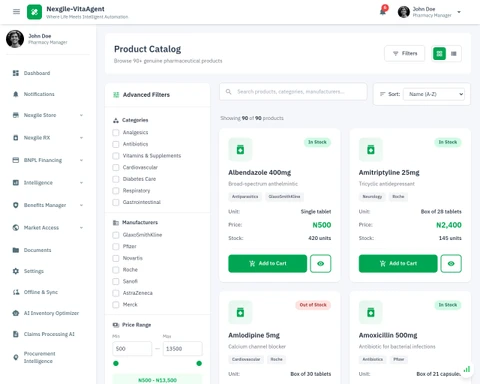Screen dimensions: 480x384
Task: Expand the Nexgile RX submenu chevron
Action: [81, 138]
